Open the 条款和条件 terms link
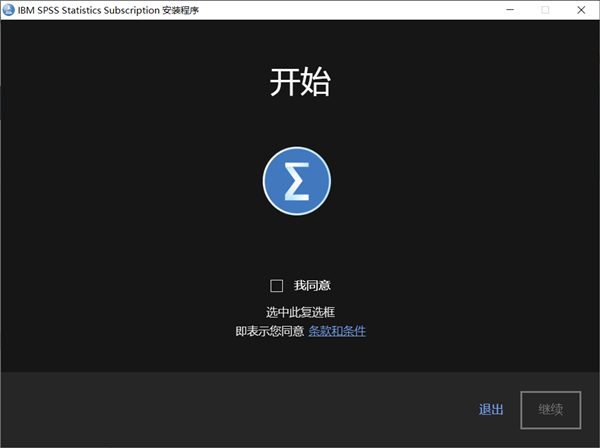The height and width of the screenshot is (448, 600). pos(337,331)
